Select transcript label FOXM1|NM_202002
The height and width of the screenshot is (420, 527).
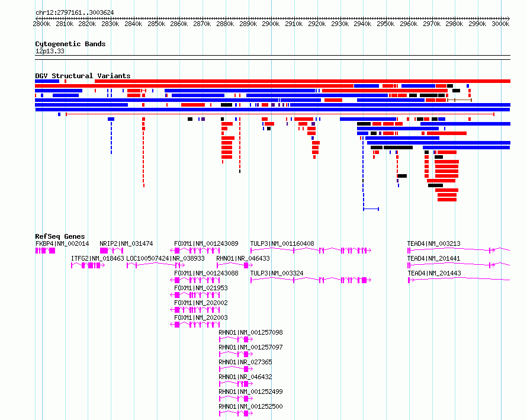pos(201,303)
